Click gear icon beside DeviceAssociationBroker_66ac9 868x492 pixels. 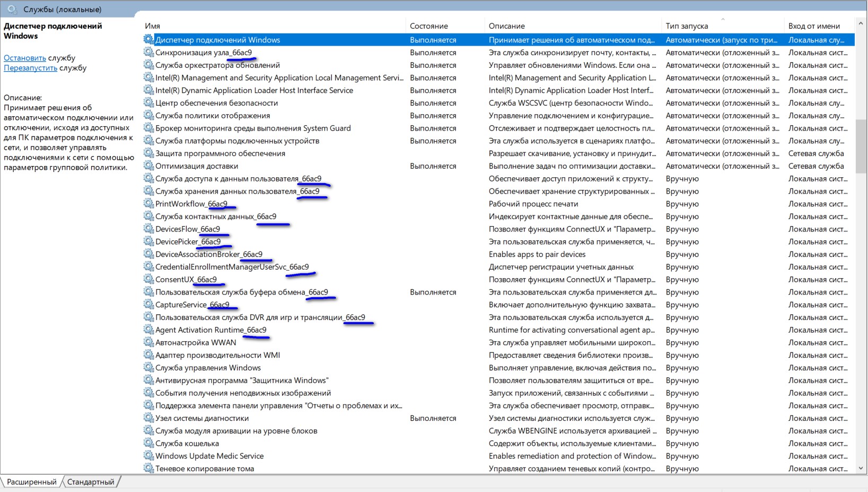click(148, 254)
